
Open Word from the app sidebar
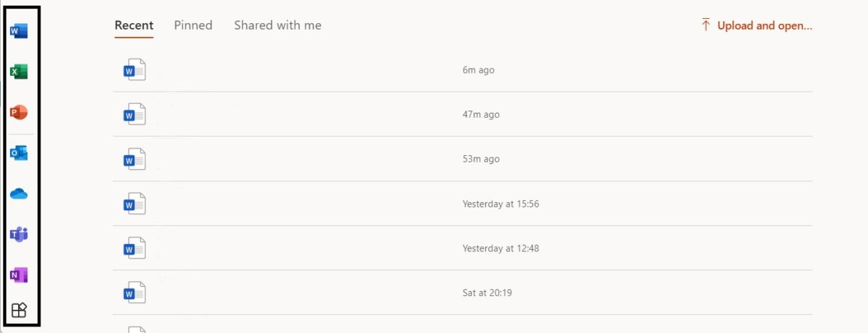click(19, 31)
